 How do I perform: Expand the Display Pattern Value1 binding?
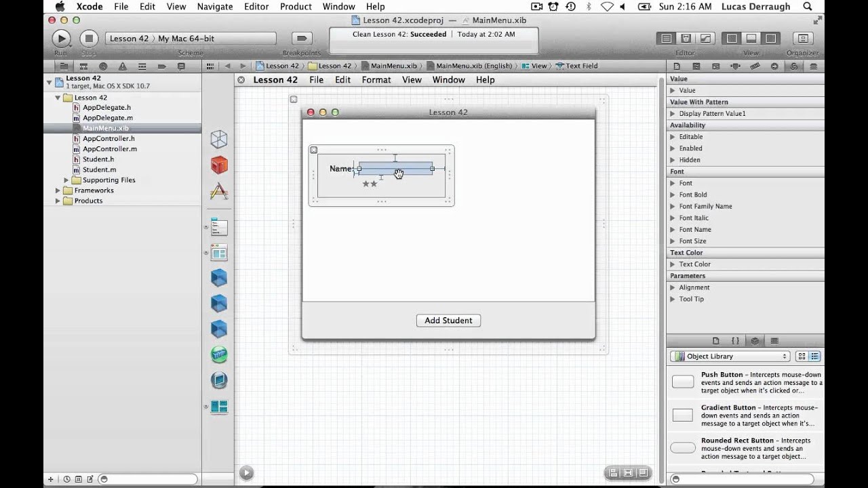pos(673,114)
